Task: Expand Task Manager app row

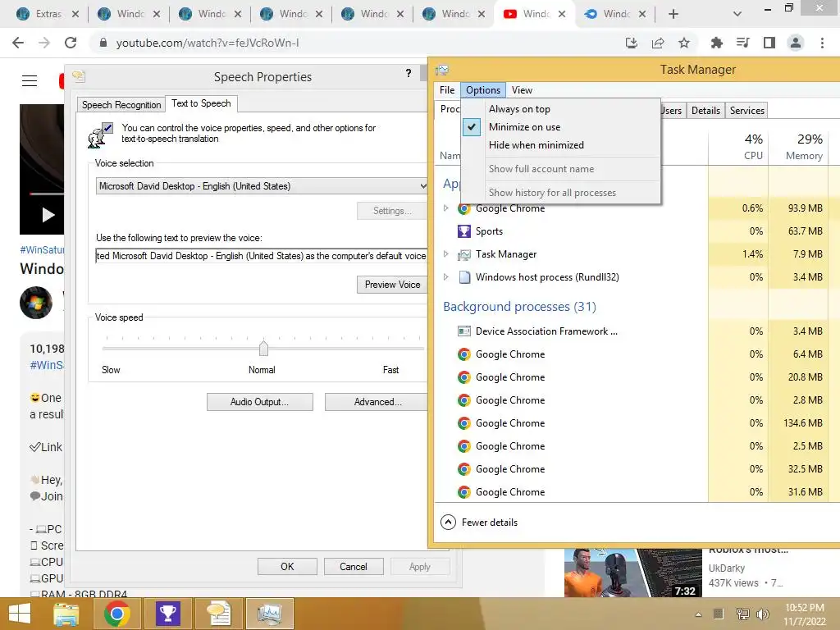Action: (445, 254)
